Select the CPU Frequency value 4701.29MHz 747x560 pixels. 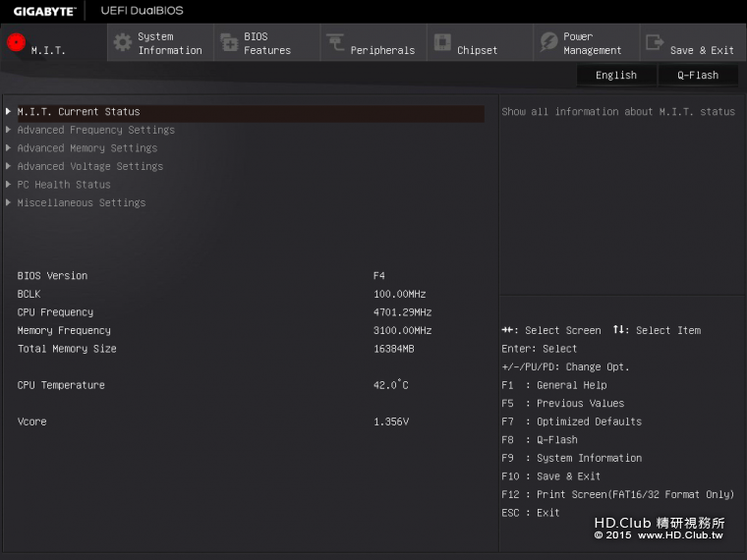402,312
